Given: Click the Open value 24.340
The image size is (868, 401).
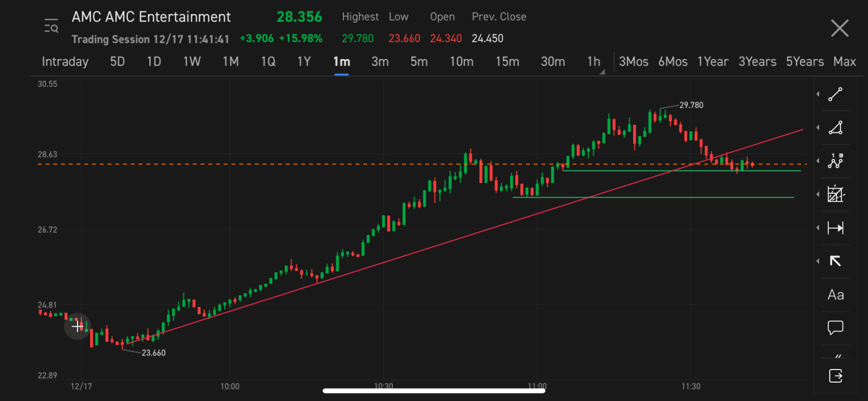Looking at the screenshot, I should (446, 39).
